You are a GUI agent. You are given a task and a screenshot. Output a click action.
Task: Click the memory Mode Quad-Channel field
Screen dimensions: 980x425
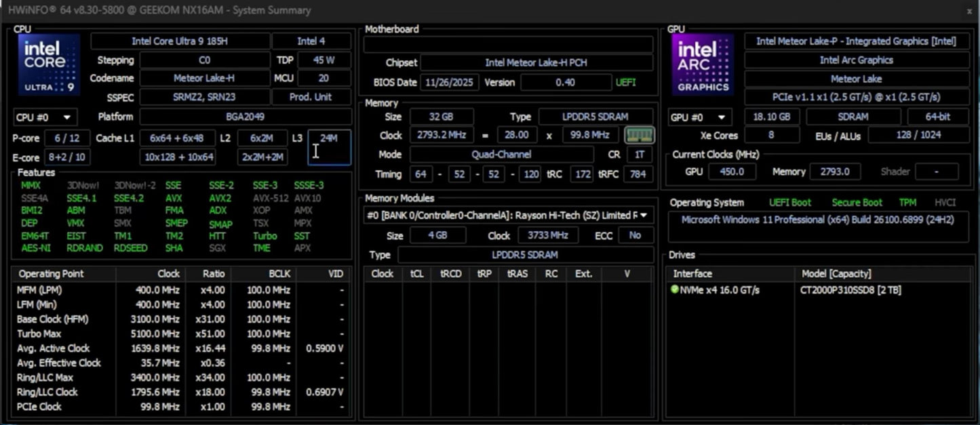tap(502, 155)
